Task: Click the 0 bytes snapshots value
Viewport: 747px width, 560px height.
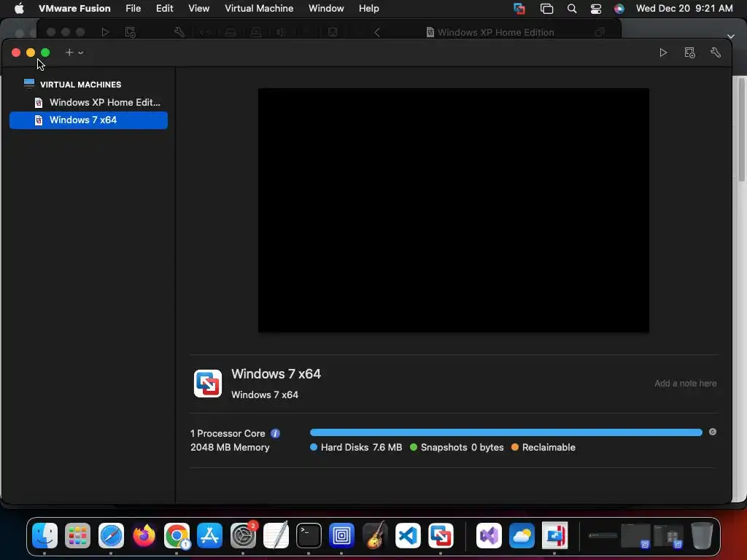Action: (x=487, y=447)
